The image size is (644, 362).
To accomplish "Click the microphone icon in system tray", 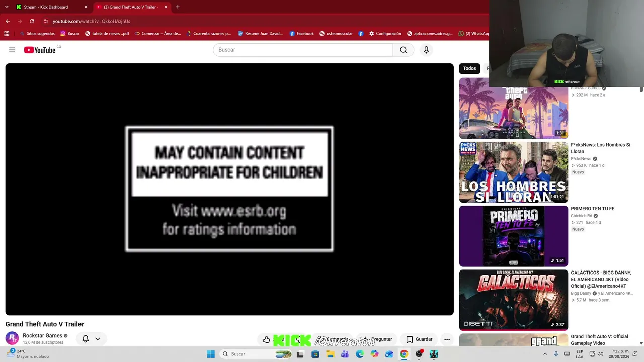I will 556,354.
